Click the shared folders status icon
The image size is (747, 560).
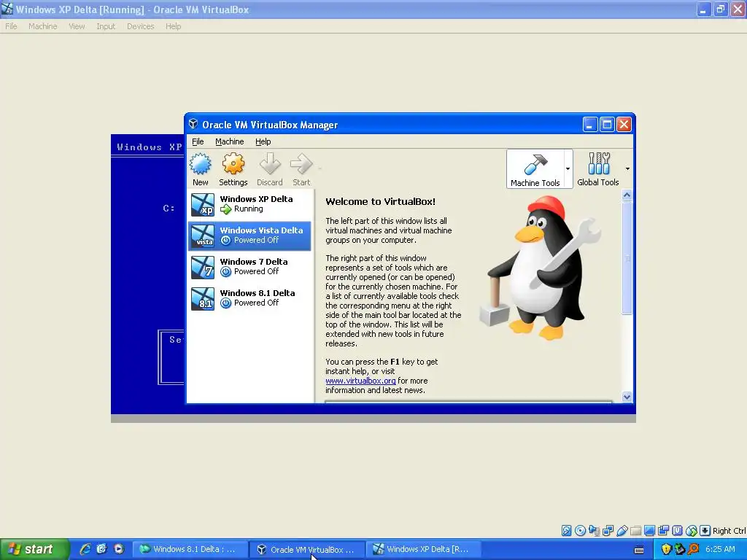tap(635, 531)
